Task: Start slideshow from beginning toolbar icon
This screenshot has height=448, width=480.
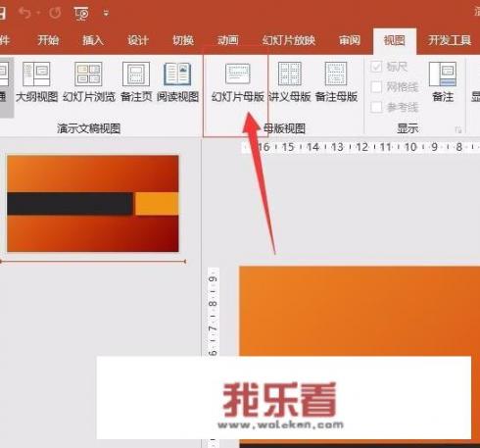Action: point(81,14)
